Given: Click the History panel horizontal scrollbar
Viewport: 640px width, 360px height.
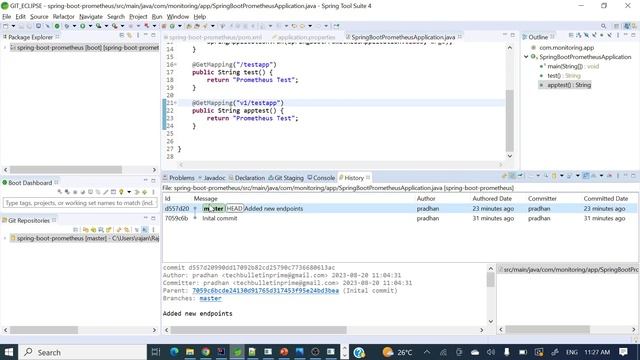Looking at the screenshot, I should pyautogui.click(x=258, y=330).
